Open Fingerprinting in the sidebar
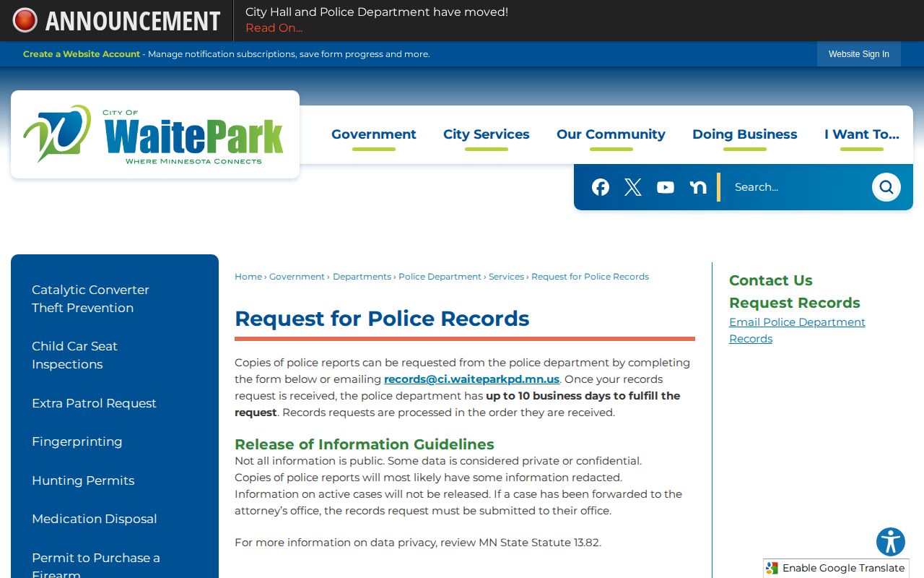Image resolution: width=924 pixels, height=578 pixels. point(77,441)
